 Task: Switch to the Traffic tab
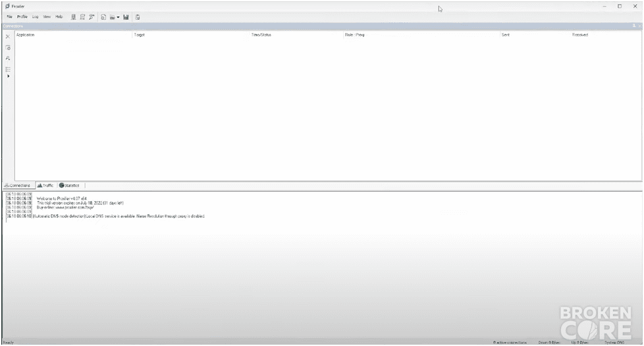(x=45, y=185)
